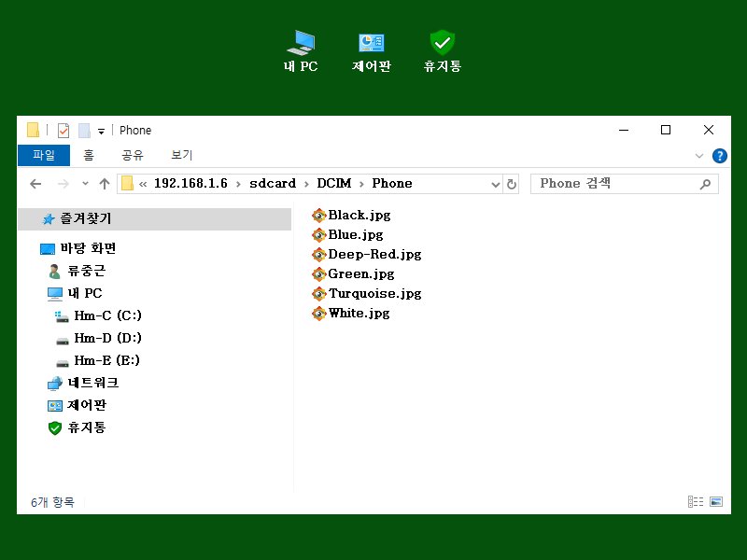Switch to details view in status bar
747x560 pixels.
click(x=696, y=501)
